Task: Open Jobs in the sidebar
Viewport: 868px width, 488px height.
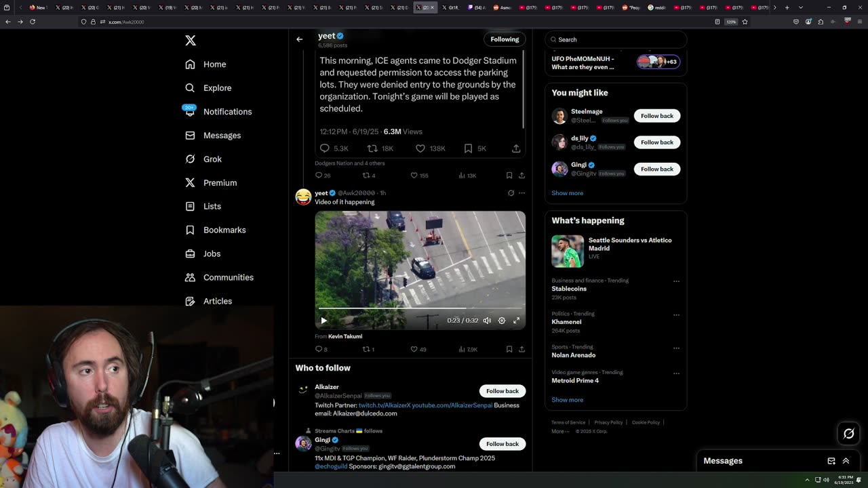Action: click(203, 253)
